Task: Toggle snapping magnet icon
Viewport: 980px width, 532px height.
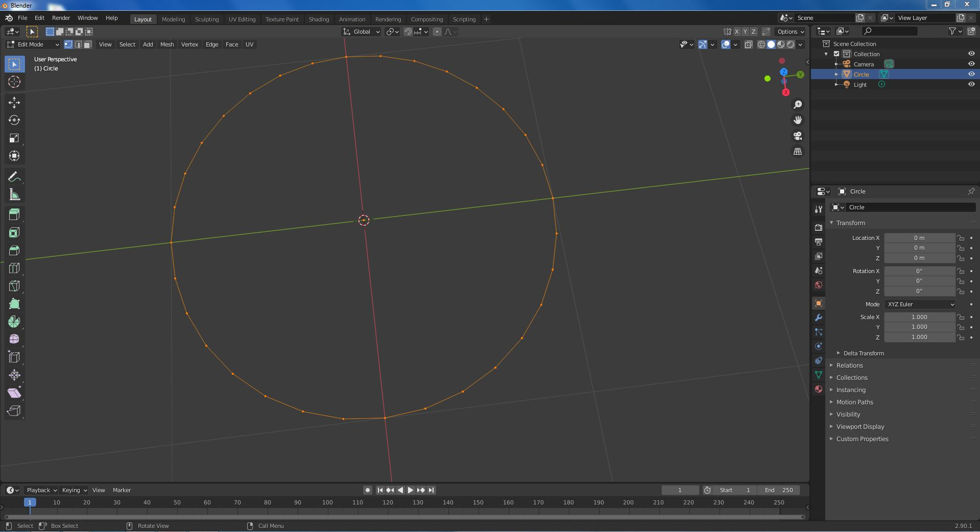Action: pos(408,32)
